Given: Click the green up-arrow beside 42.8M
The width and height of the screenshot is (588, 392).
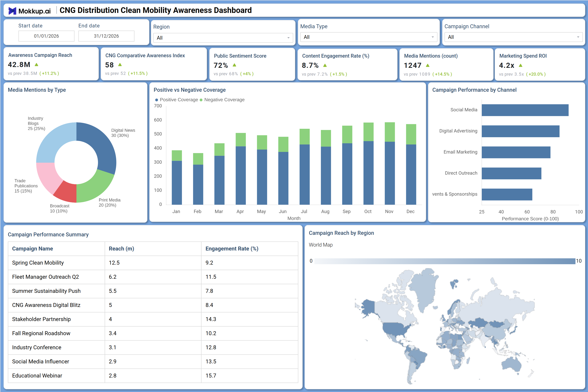Looking at the screenshot, I should tap(36, 65).
